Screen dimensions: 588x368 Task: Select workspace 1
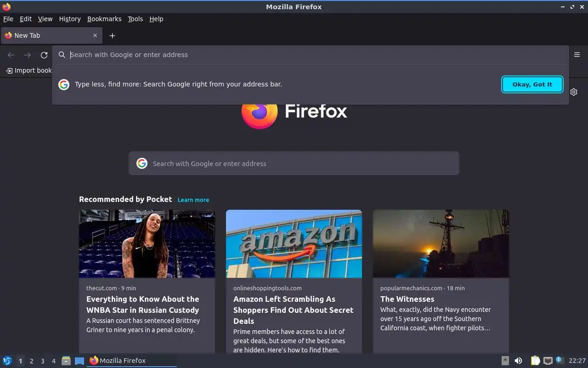20,361
